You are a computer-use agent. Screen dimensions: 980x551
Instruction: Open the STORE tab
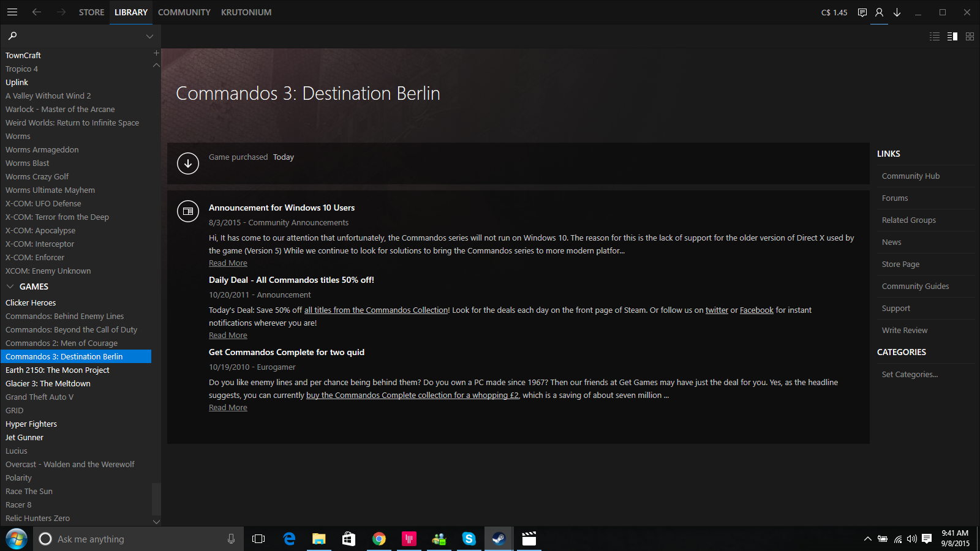(91, 12)
